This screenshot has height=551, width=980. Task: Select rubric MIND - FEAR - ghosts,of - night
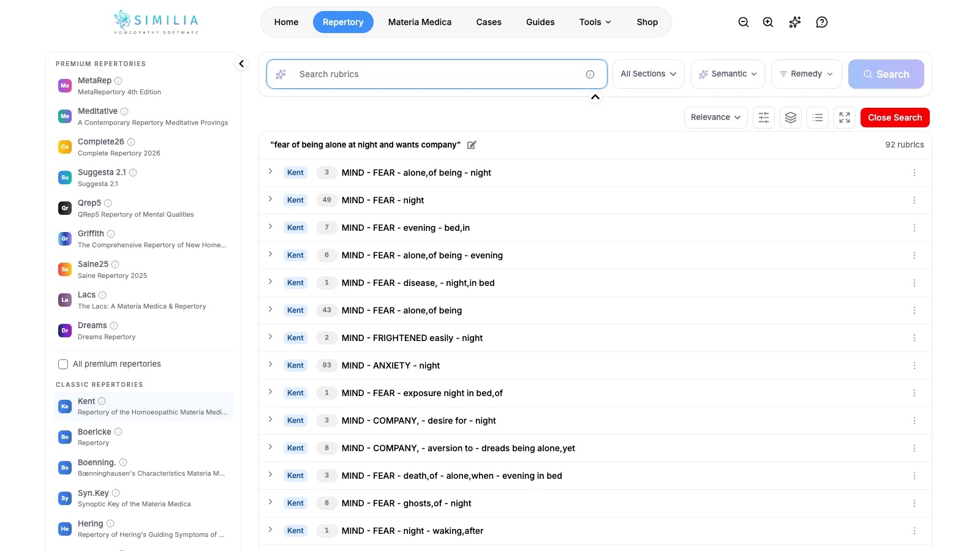point(406,503)
